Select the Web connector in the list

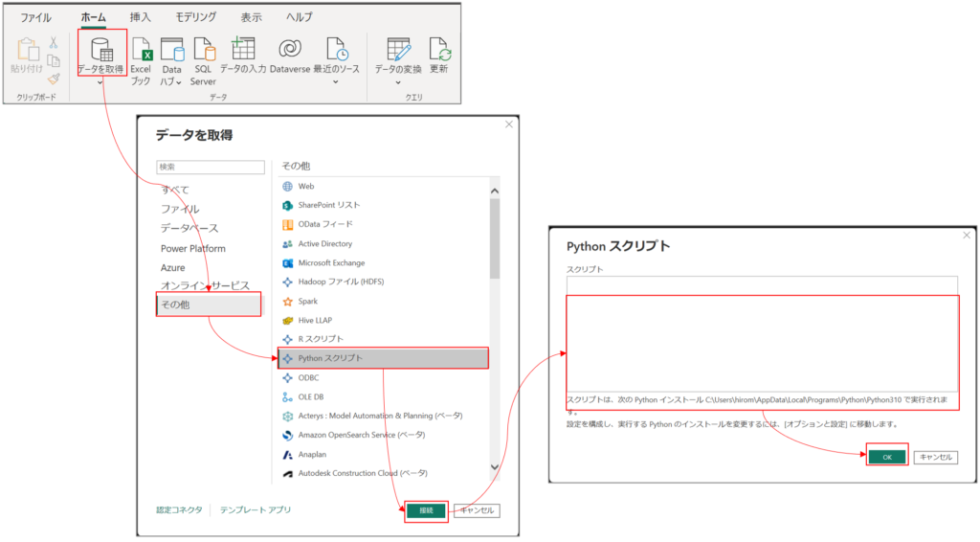point(383,187)
